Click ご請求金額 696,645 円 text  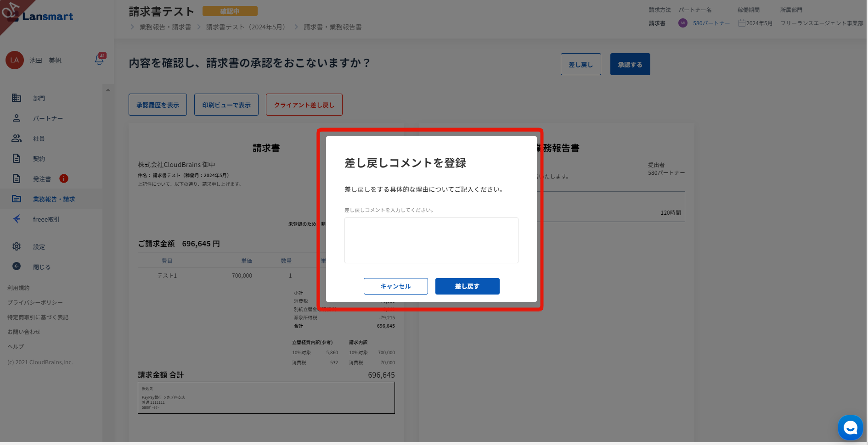click(179, 244)
